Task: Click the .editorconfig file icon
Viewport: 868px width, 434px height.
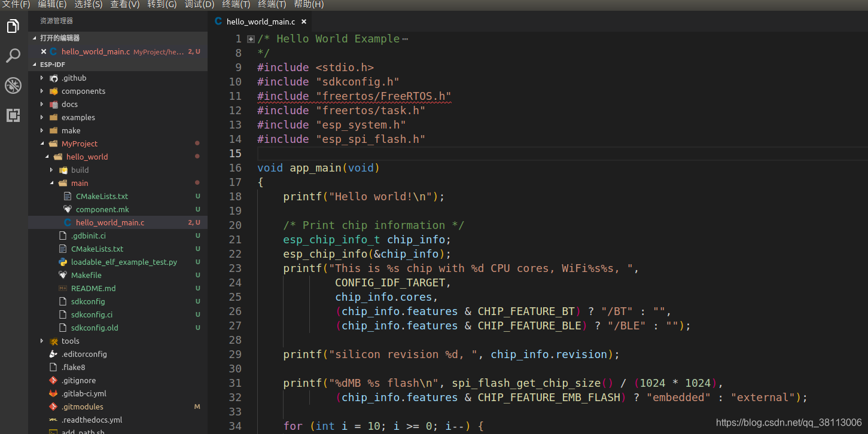Action: pos(53,354)
